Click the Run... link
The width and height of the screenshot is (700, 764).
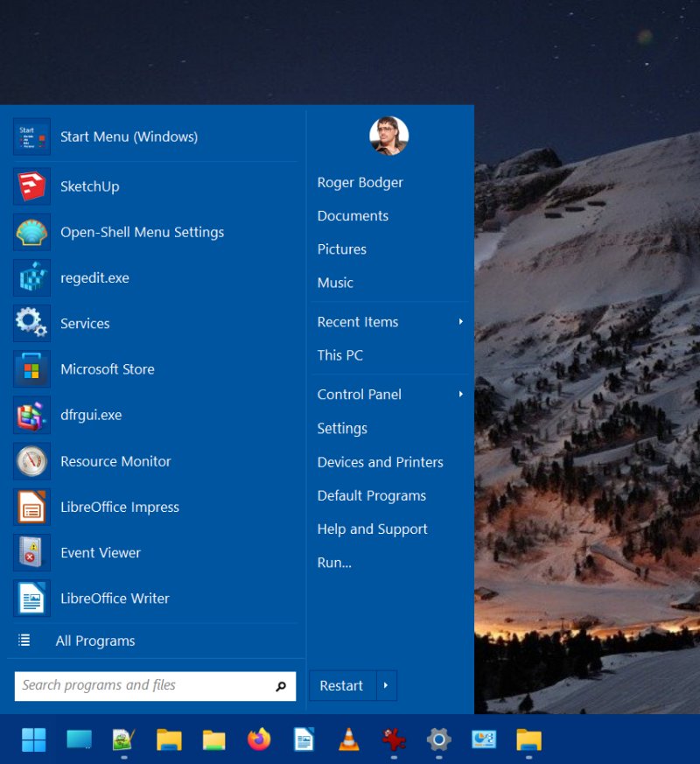334,563
